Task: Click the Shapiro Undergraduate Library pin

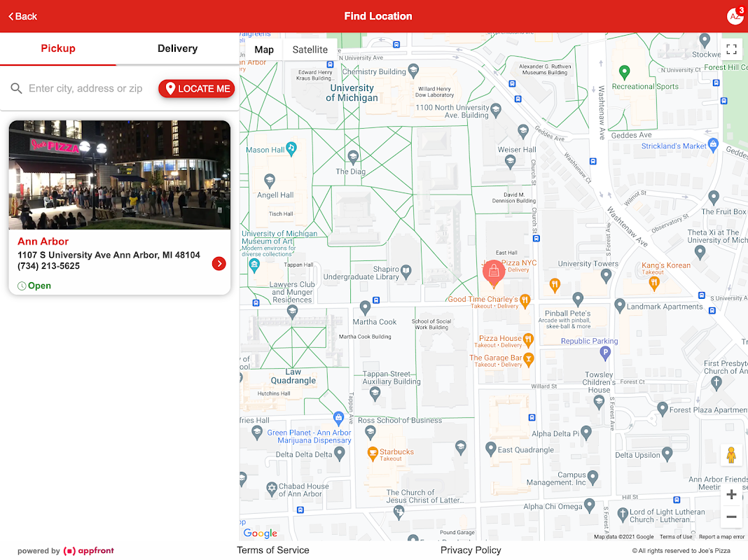Action: point(406,271)
